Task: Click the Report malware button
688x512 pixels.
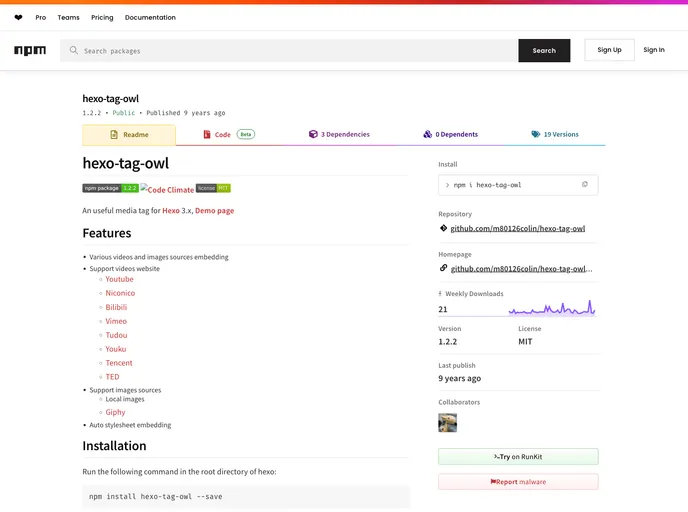Action: coord(518,482)
